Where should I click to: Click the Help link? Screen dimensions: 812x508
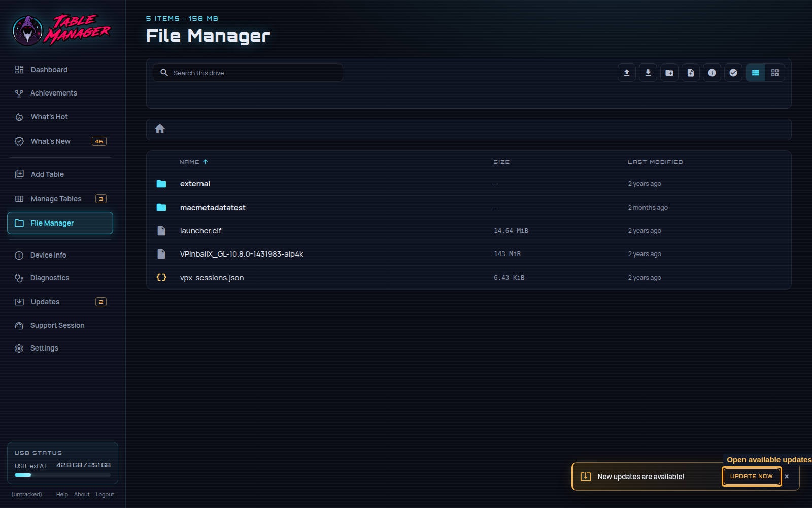(x=62, y=494)
